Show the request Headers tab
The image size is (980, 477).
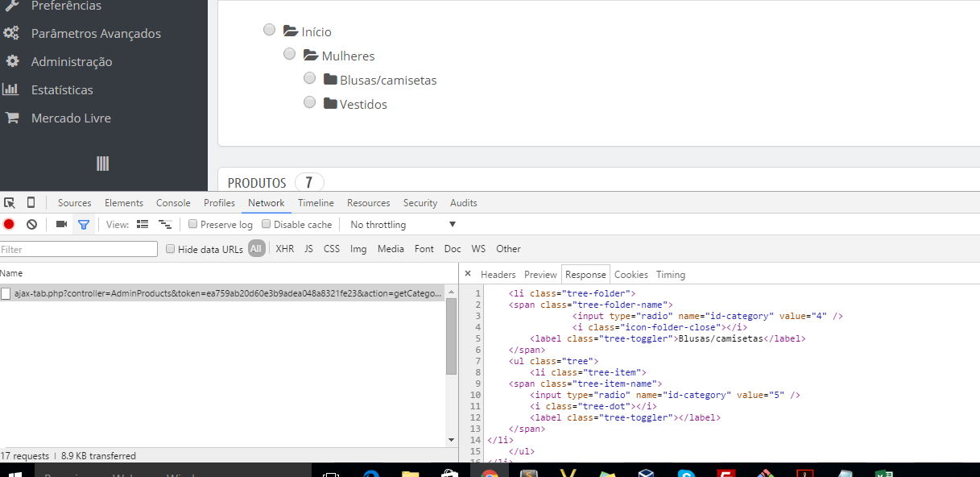click(498, 275)
